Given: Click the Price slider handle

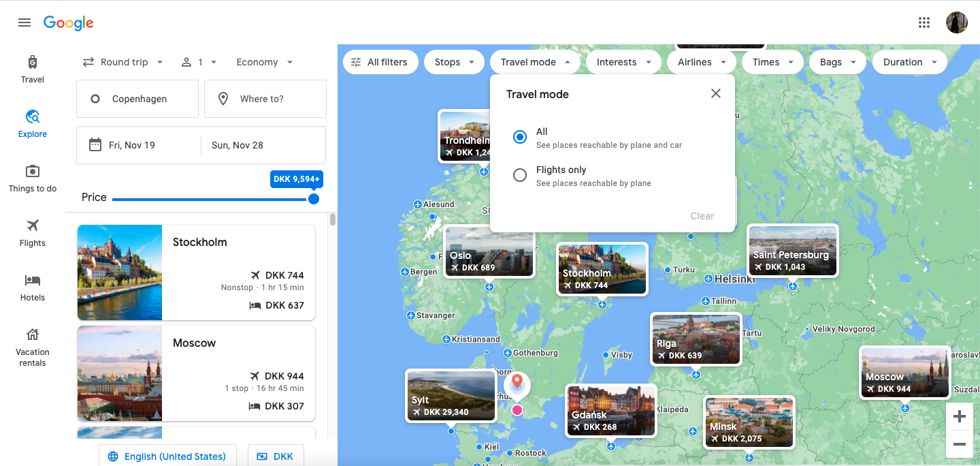Looking at the screenshot, I should pyautogui.click(x=314, y=199).
